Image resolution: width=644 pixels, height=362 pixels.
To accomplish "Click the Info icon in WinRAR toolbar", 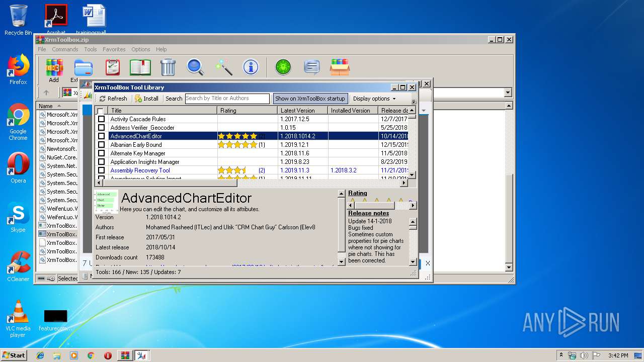I will (x=251, y=67).
